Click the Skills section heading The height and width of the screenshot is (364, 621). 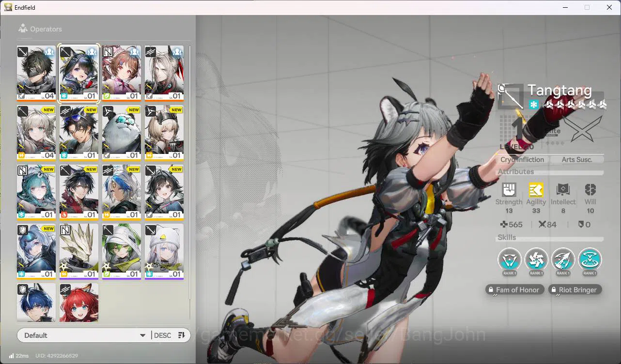[x=507, y=238]
